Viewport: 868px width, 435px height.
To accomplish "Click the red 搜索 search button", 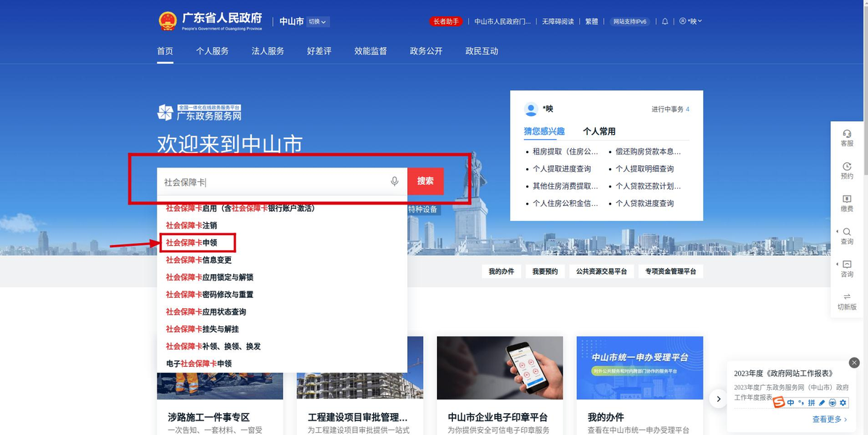I will 425,181.
